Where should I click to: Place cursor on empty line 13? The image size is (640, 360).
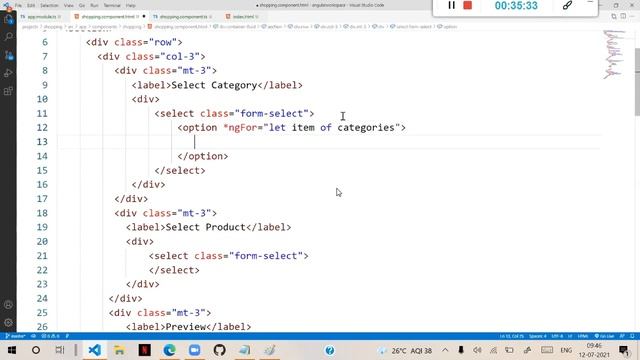coord(329,142)
